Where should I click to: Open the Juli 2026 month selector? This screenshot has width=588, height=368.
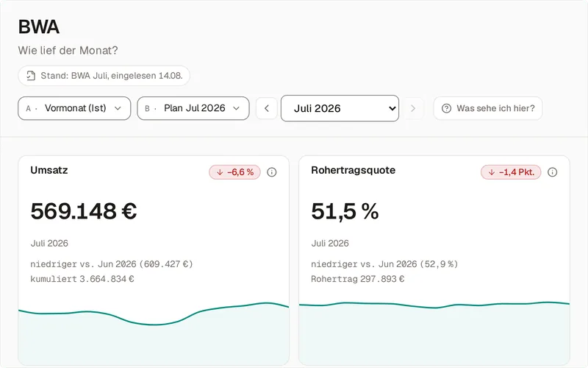point(340,108)
